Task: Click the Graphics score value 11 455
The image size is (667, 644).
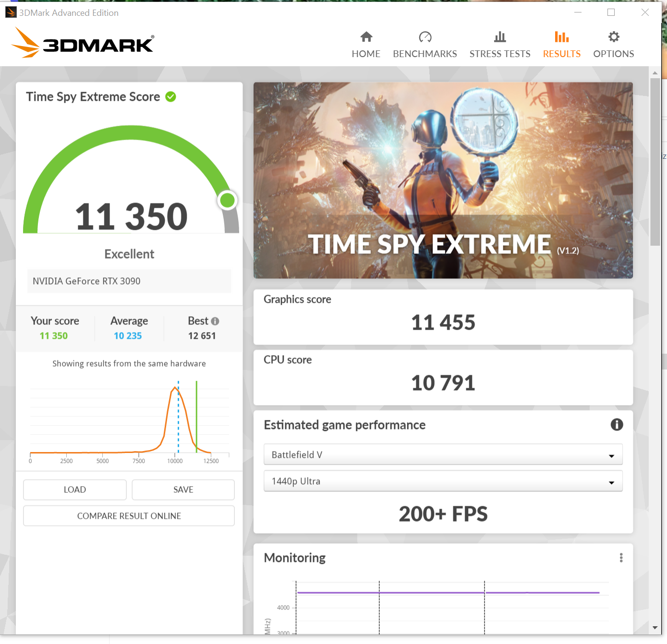Action: 443,322
